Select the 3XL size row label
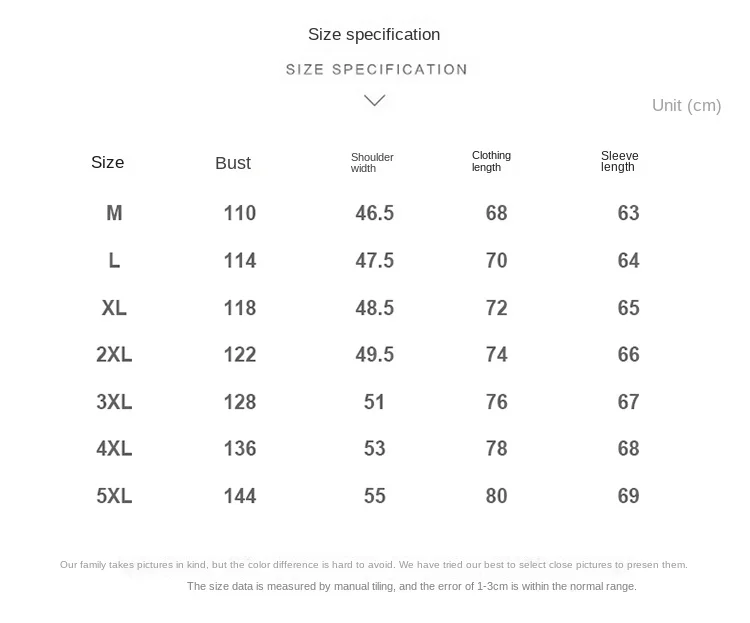 coord(114,402)
